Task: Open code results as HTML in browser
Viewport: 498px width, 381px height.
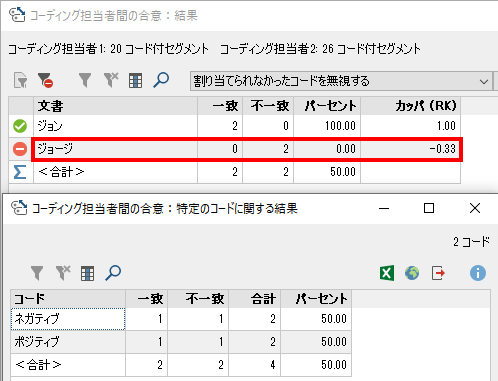Action: [x=412, y=273]
